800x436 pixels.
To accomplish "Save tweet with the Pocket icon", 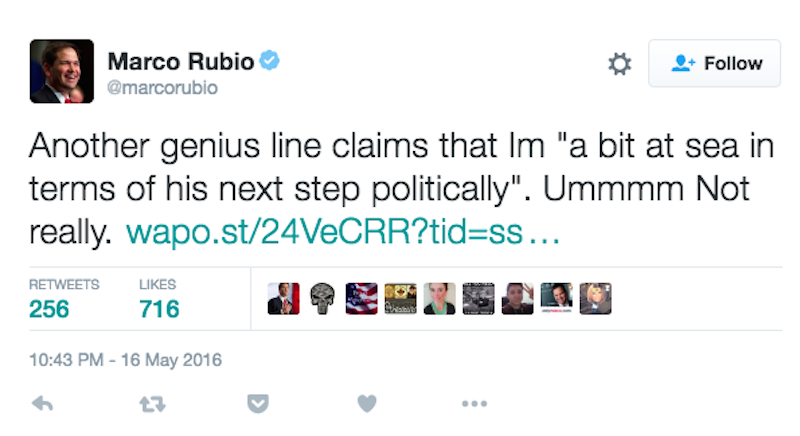I will 259,404.
